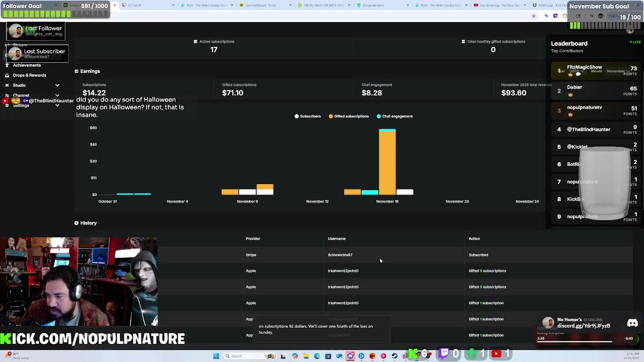
Task: Click the November 8 axis label
Action: pyautogui.click(x=247, y=202)
